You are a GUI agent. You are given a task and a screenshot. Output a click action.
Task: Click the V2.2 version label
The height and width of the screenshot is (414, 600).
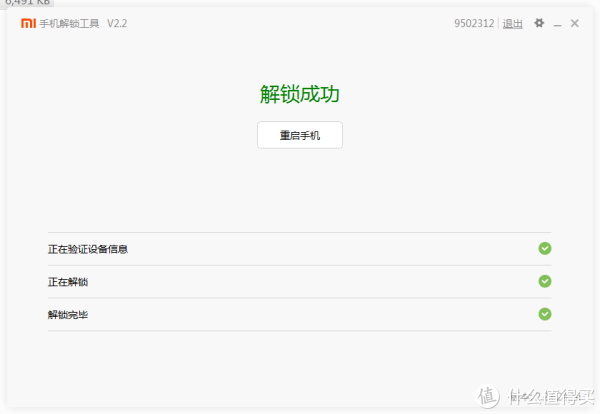[x=117, y=24]
